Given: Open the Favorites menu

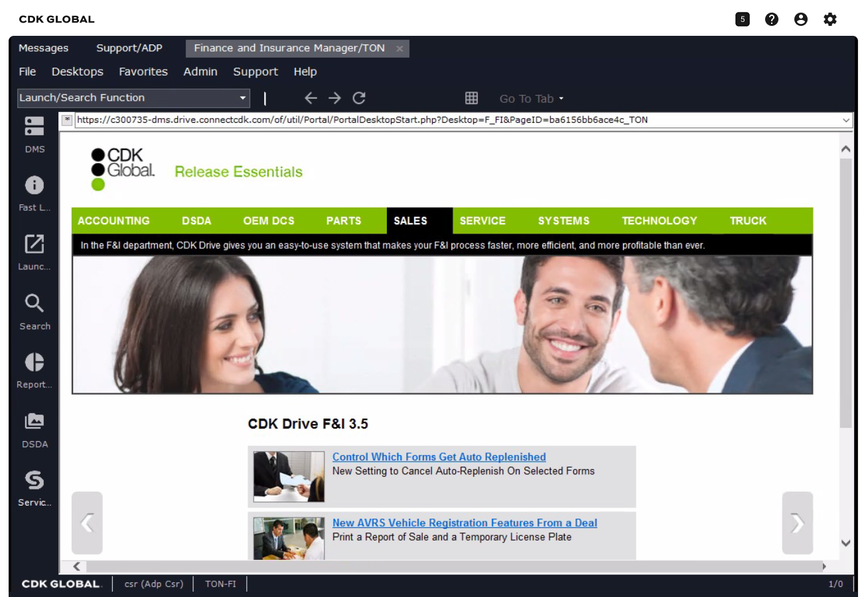Looking at the screenshot, I should point(143,72).
